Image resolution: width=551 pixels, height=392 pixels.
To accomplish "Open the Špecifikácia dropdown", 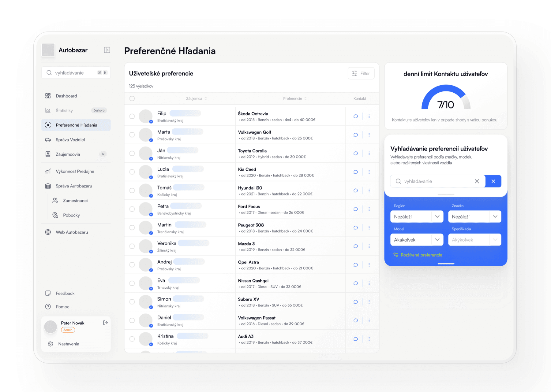I will 474,240.
